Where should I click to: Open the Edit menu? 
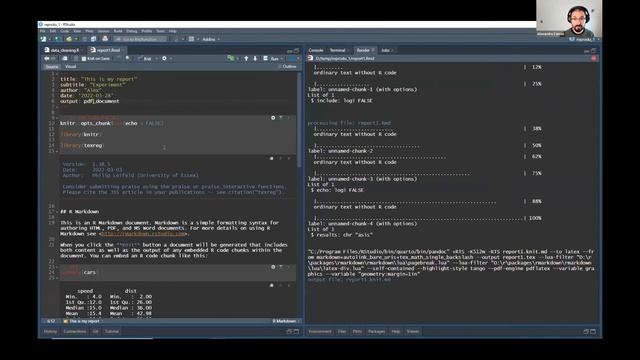point(53,31)
